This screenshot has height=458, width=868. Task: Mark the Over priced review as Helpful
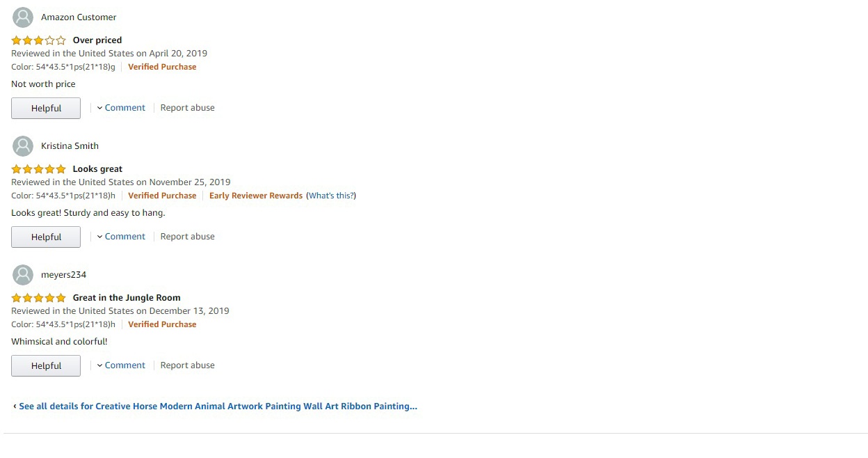tap(46, 109)
